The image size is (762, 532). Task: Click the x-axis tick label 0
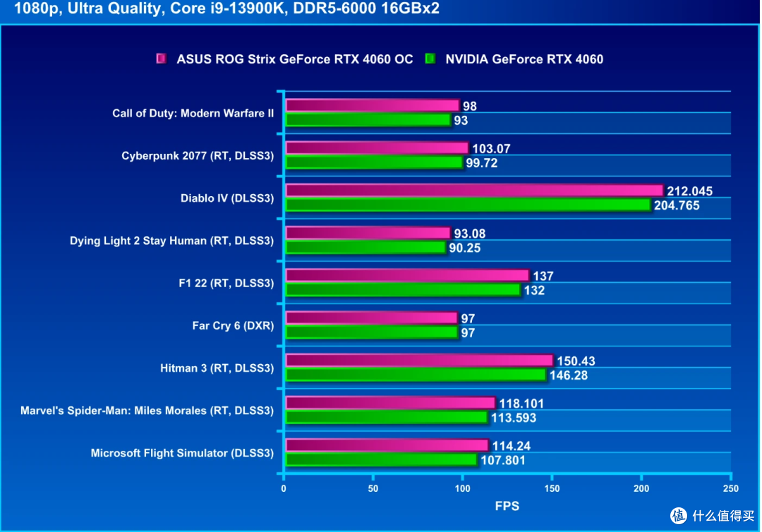point(284,489)
